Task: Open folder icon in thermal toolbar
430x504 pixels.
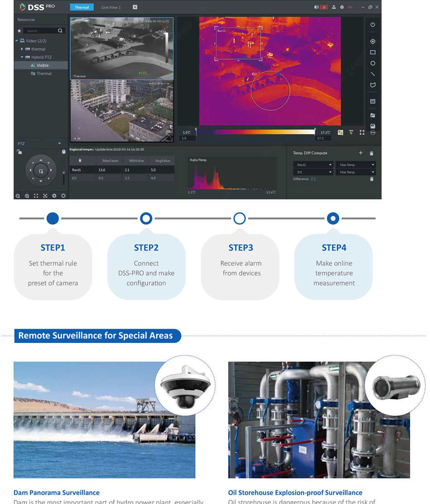Action: pyautogui.click(x=373, y=115)
